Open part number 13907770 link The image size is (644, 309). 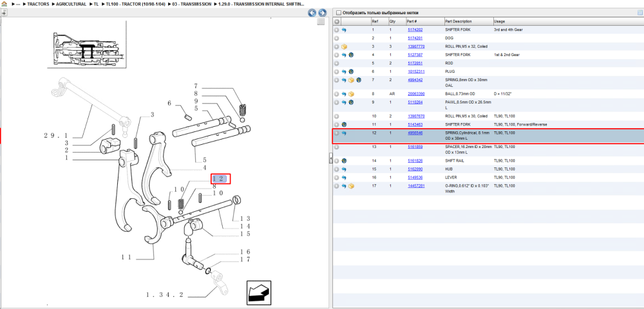(416, 46)
